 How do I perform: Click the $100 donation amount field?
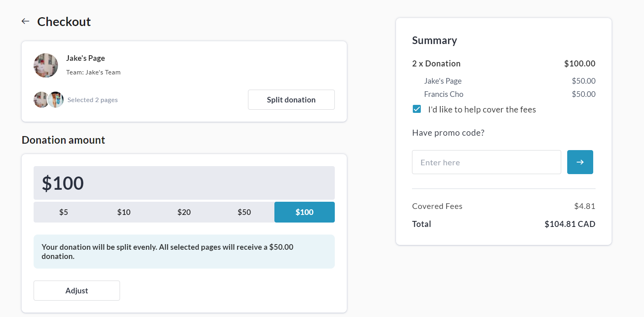coord(184,183)
